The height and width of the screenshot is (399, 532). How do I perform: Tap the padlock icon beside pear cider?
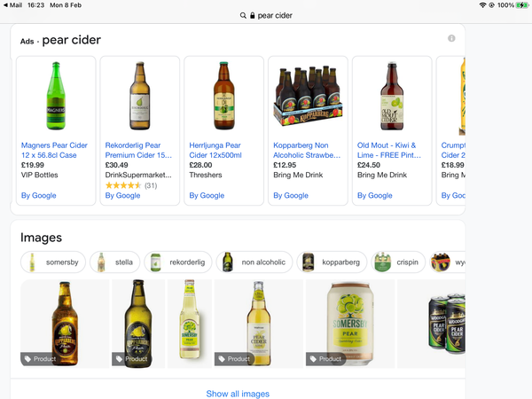[x=252, y=16]
